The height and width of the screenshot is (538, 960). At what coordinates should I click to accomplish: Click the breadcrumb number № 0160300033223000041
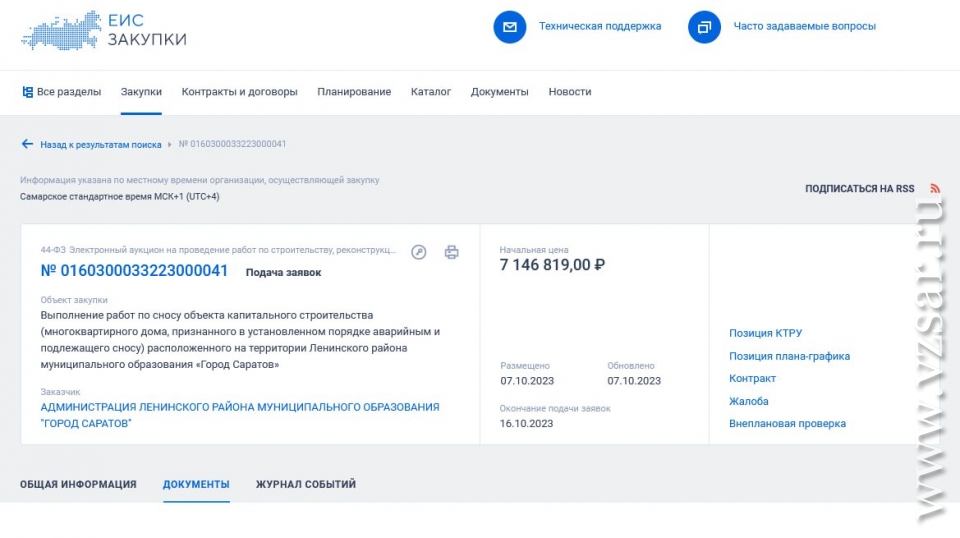232,144
